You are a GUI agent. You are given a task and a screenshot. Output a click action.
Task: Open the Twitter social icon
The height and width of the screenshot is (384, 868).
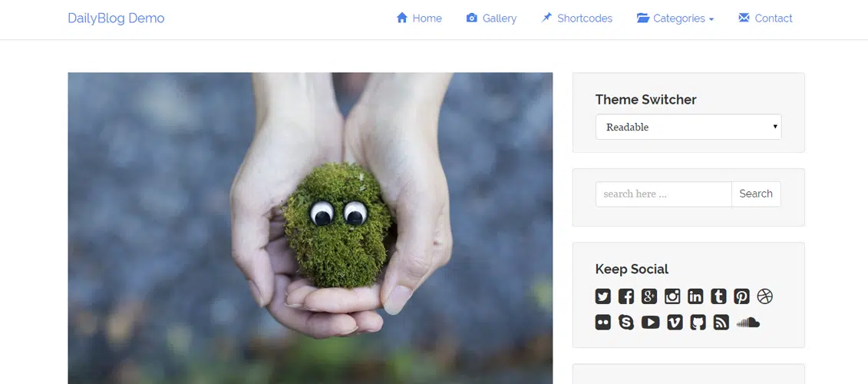click(x=603, y=296)
